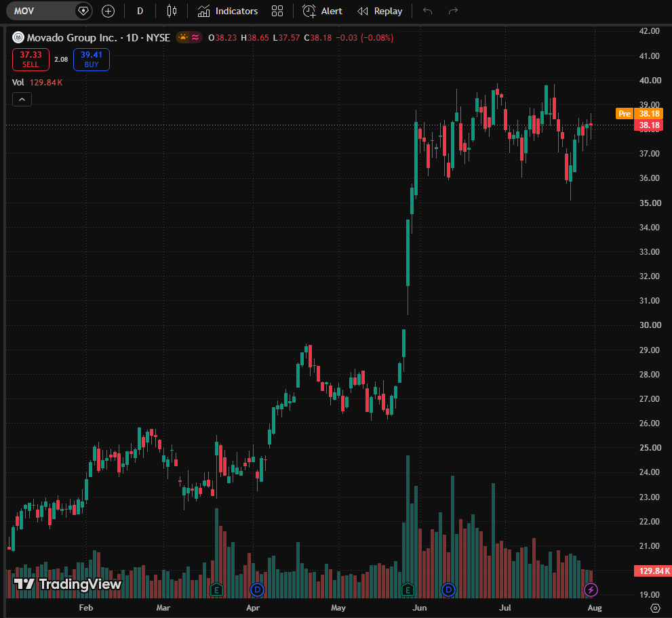Click the 129.84K volume axis label

point(652,571)
